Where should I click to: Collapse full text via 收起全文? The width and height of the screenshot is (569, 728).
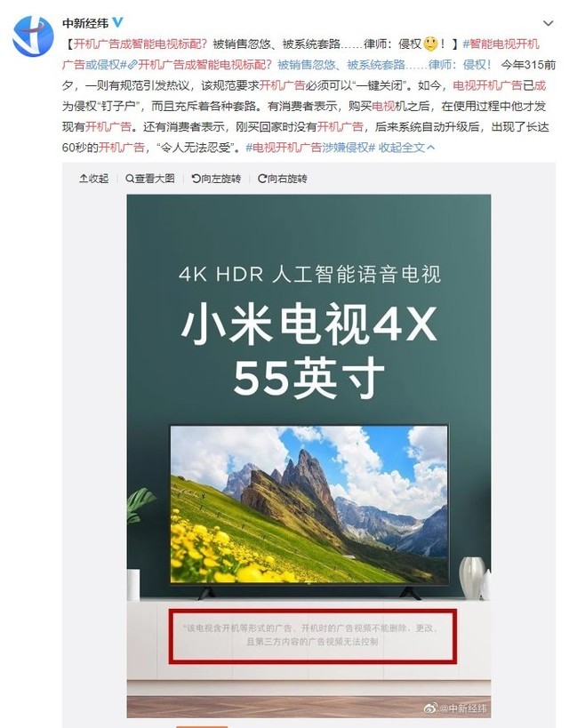[407, 148]
